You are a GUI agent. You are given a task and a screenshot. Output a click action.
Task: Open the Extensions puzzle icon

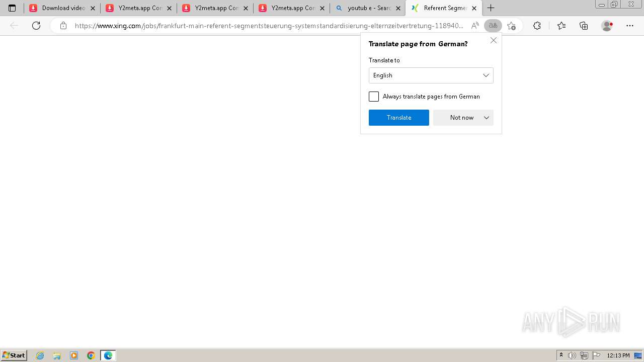pyautogui.click(x=537, y=26)
